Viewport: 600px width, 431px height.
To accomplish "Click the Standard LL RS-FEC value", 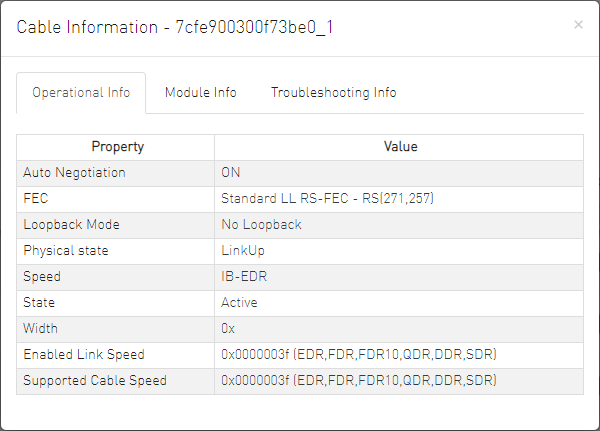I will [x=327, y=199].
